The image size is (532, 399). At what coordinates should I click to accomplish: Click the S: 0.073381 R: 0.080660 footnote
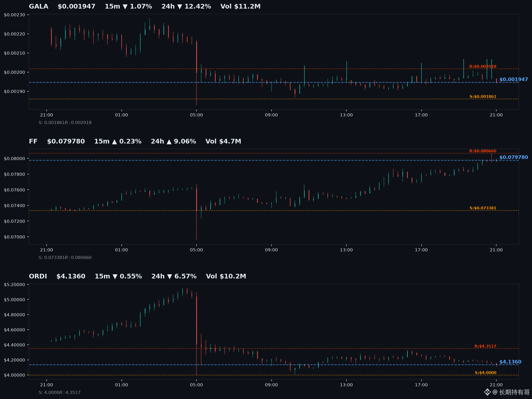[65, 258]
